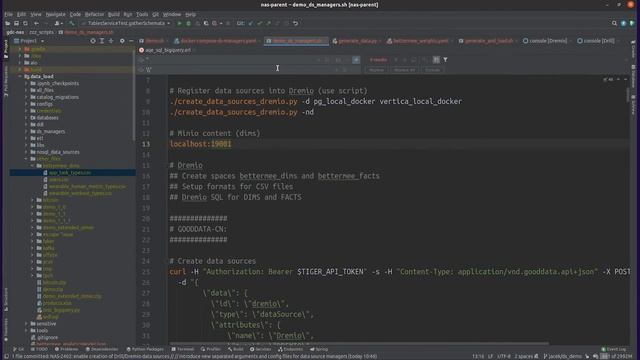The width and height of the screenshot is (640, 360).
Task: Open the Python Packages tool window
Action: coord(145,349)
